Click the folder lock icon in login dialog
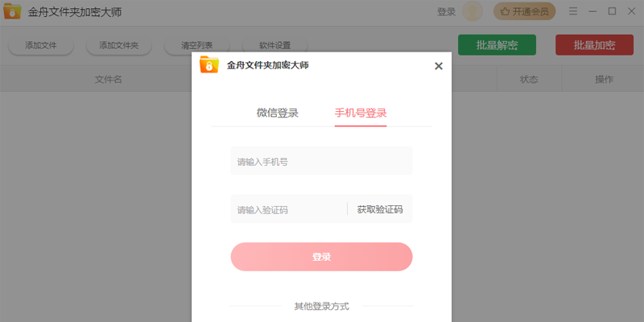Image resolution: width=644 pixels, height=322 pixels. tap(209, 65)
